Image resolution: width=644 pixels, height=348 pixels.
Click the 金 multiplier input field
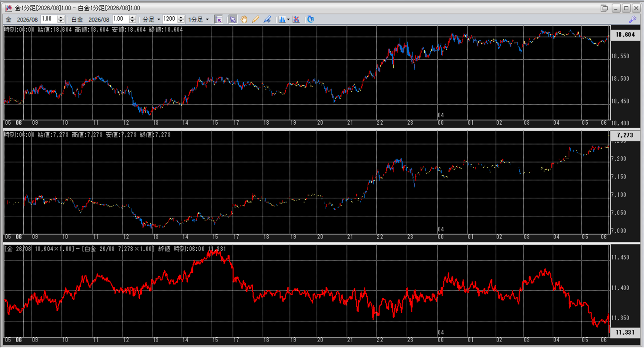pyautogui.click(x=49, y=19)
